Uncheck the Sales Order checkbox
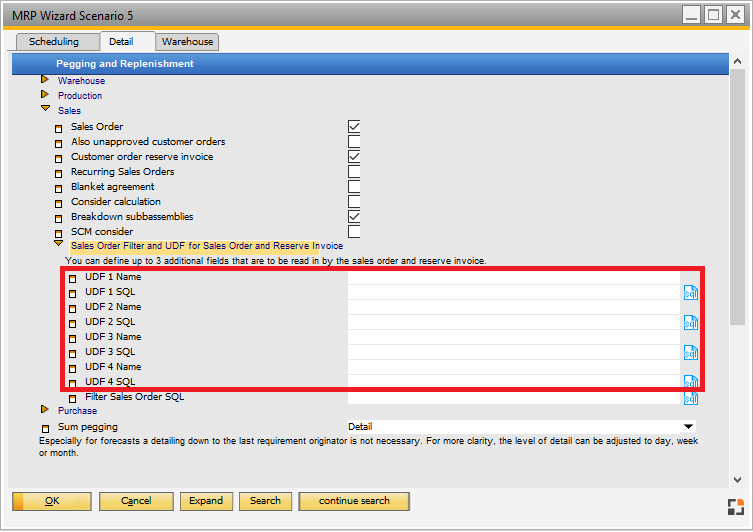 click(x=354, y=127)
